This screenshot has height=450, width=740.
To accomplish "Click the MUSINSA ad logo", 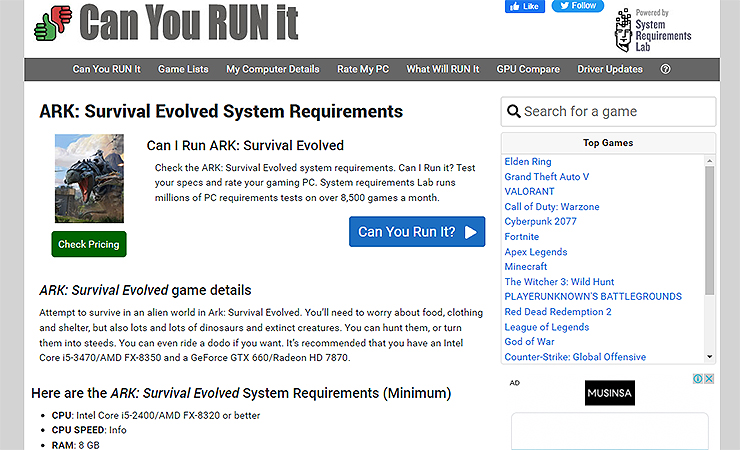I will [610, 393].
